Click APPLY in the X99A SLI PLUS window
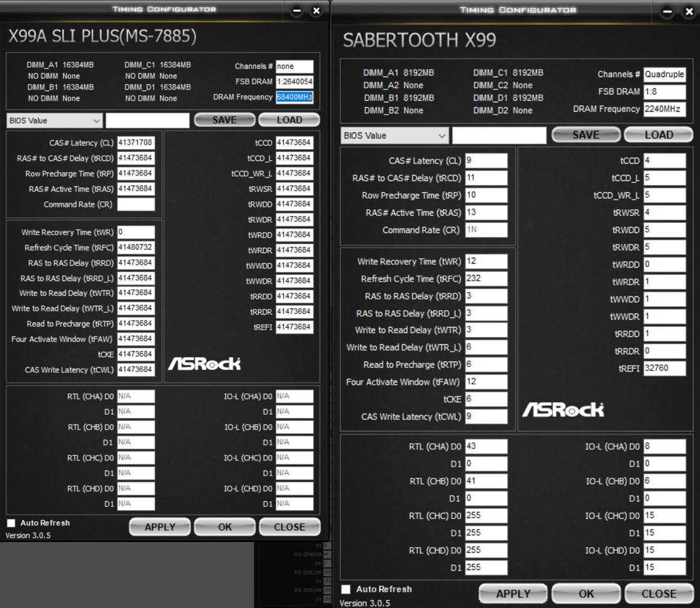This screenshot has height=608, width=700. coord(160,527)
